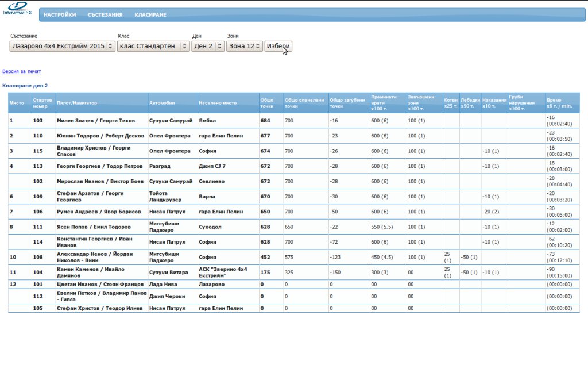Image resolution: width=588 pixels, height=368 pixels.
Task: Expand the Състезание dropdown
Action: 63,46
